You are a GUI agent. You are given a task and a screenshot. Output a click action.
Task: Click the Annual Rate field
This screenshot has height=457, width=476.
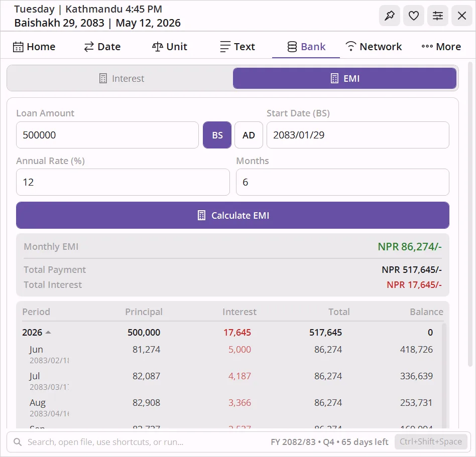123,182
